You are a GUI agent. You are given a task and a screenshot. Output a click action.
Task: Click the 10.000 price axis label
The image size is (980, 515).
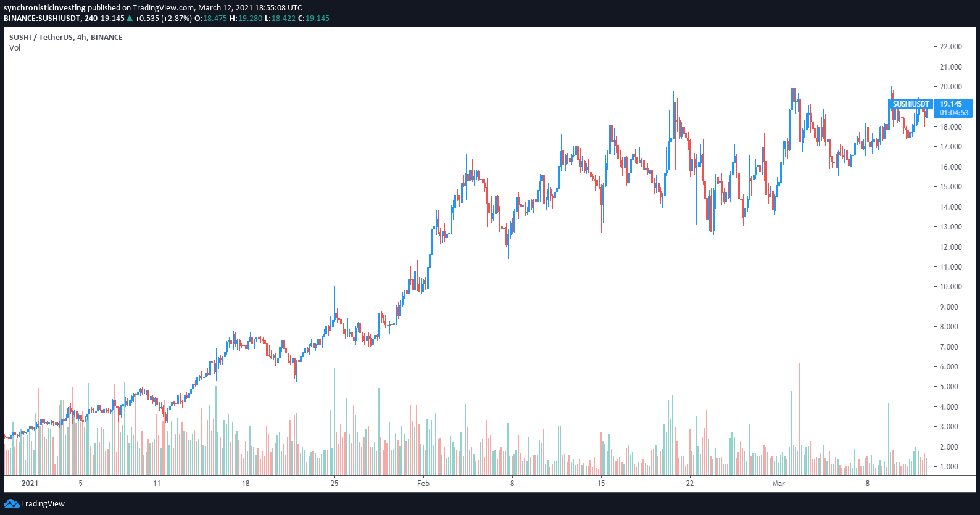click(x=950, y=287)
